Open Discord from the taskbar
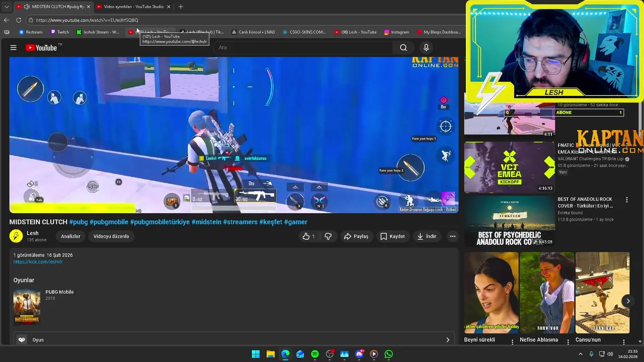The height and width of the screenshot is (362, 644). [x=359, y=354]
